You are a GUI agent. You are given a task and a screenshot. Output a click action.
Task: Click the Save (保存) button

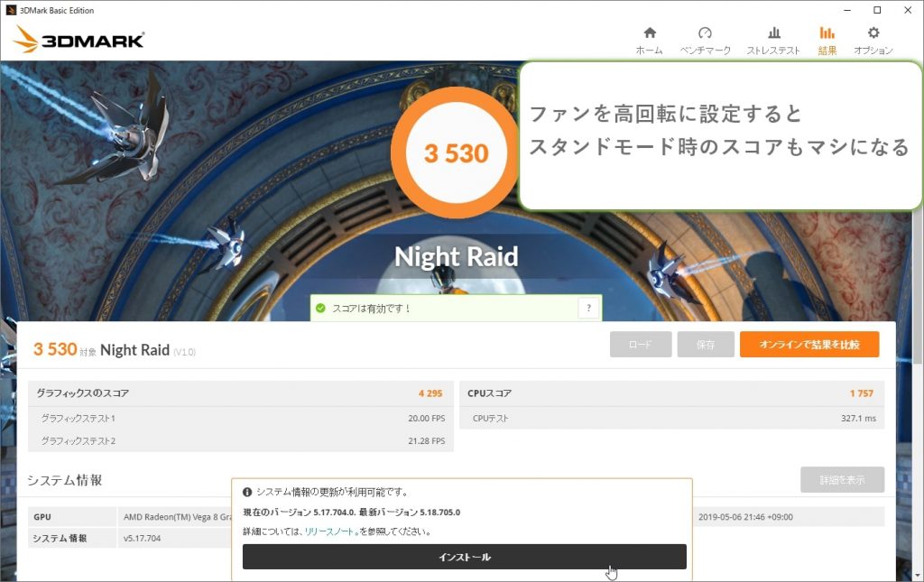(x=705, y=345)
